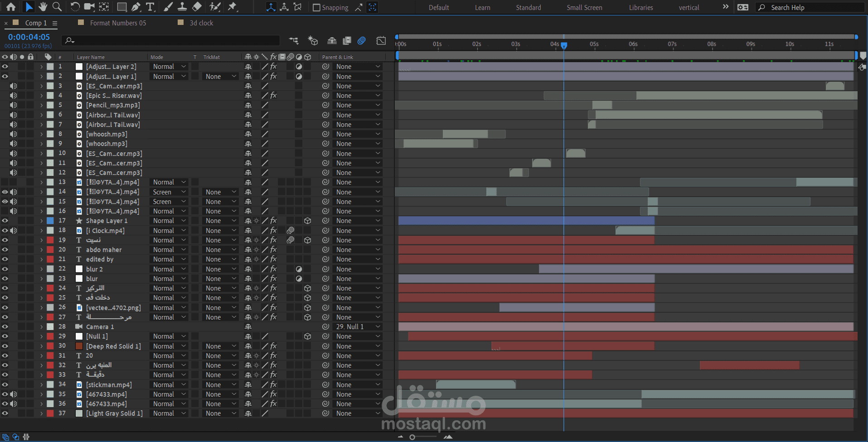The image size is (868, 442).
Task: Switch to the vertical workspace
Action: [689, 8]
